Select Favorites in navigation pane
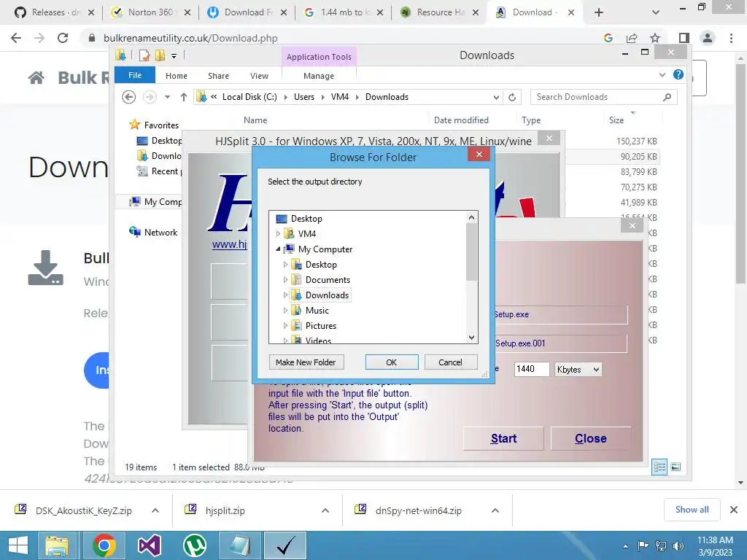 (161, 125)
